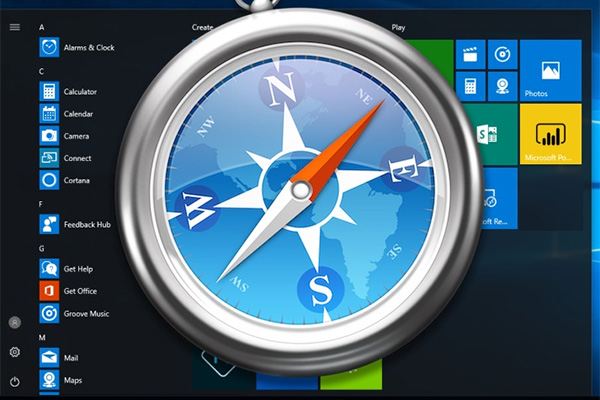
Task: Open the small Groove Music disc tile
Action: coord(502,54)
